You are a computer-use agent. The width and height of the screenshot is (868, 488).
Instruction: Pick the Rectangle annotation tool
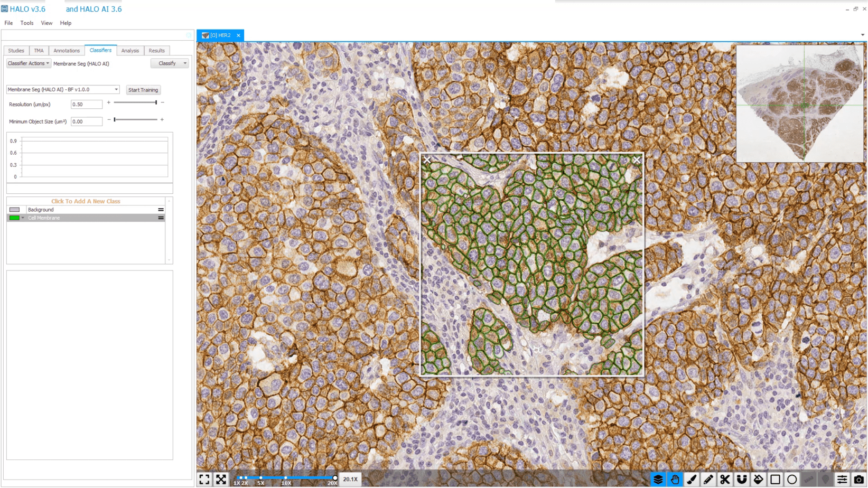click(775, 480)
